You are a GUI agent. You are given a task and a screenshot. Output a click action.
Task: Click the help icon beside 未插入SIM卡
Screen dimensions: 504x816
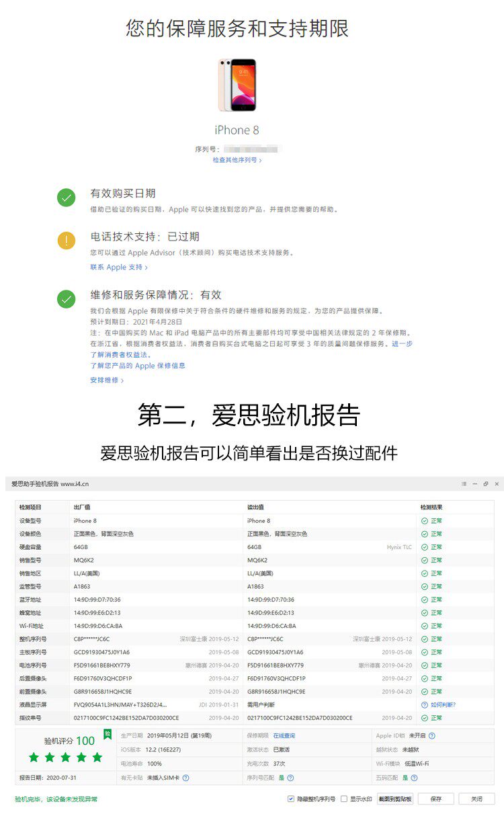coord(185,778)
